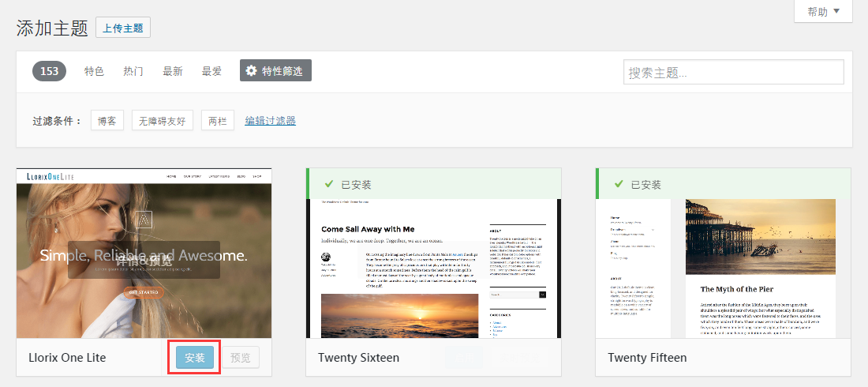Open the 编辑过滤器 edit filters link

point(270,121)
